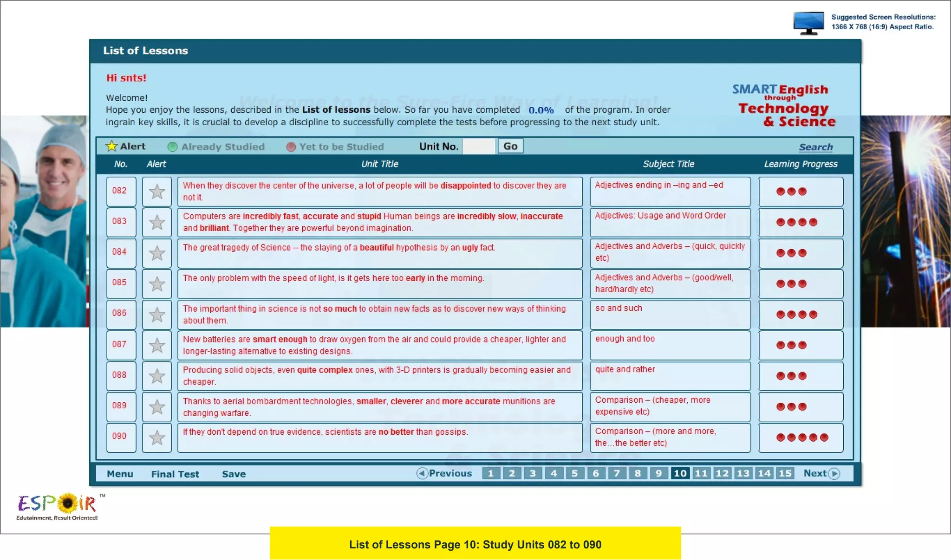
Task: Open lesson about 3-D printers solid objects
Action: [x=380, y=376]
